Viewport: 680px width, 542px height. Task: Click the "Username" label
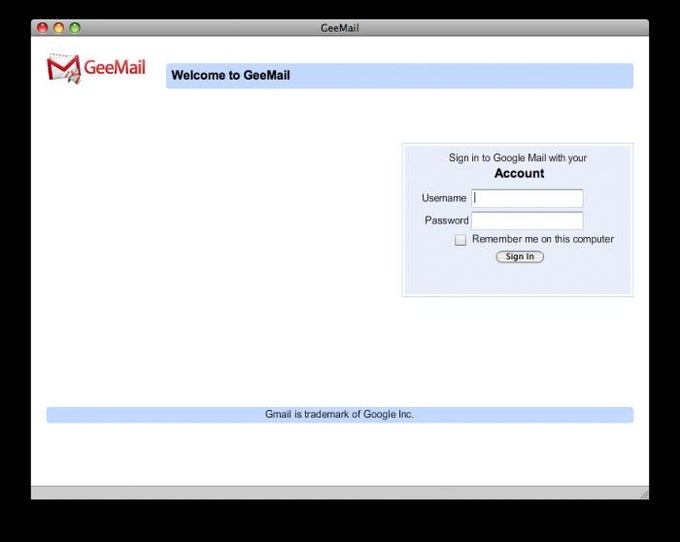click(x=444, y=198)
